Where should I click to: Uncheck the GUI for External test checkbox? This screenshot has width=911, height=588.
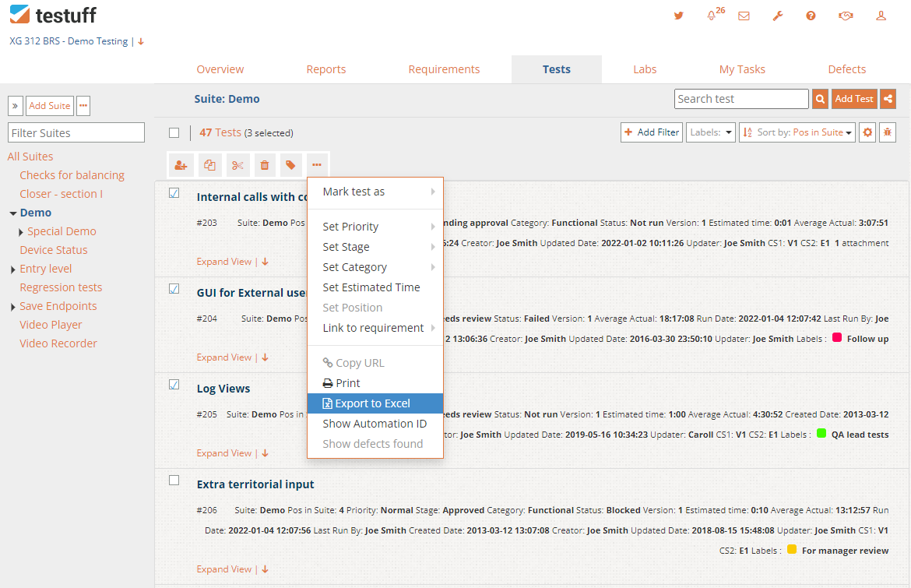tap(174, 289)
